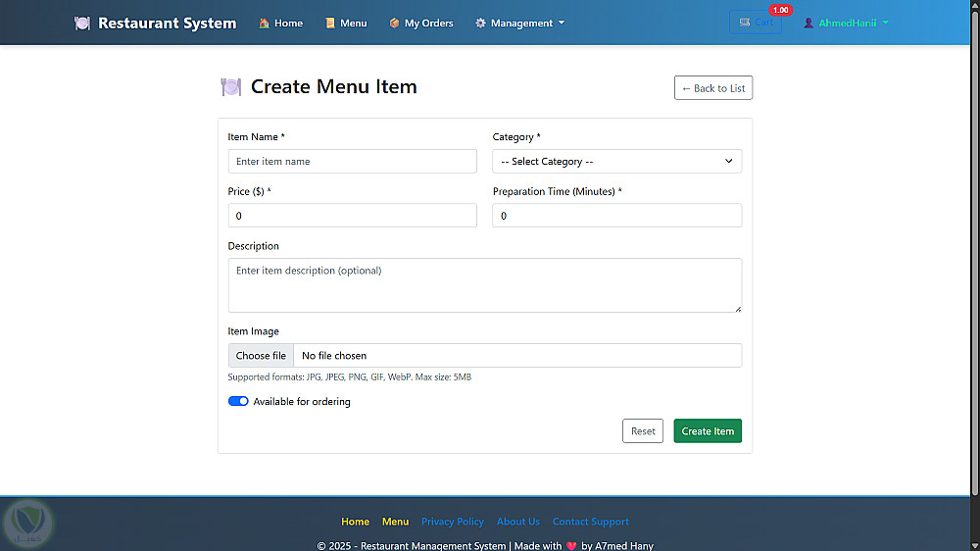Viewport: 980px width, 551px height.
Task: Click the restaurant plate logo icon
Action: [x=82, y=23]
